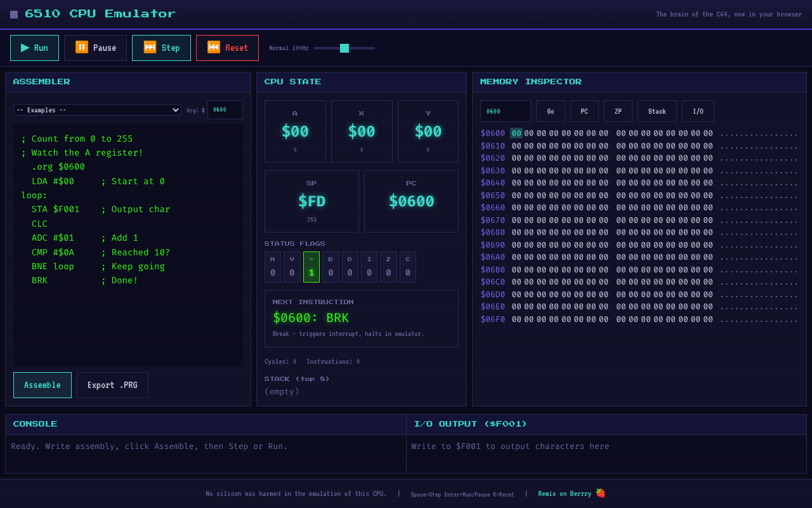Toggle the I status flag
This screenshot has width=812, height=508.
369,267
